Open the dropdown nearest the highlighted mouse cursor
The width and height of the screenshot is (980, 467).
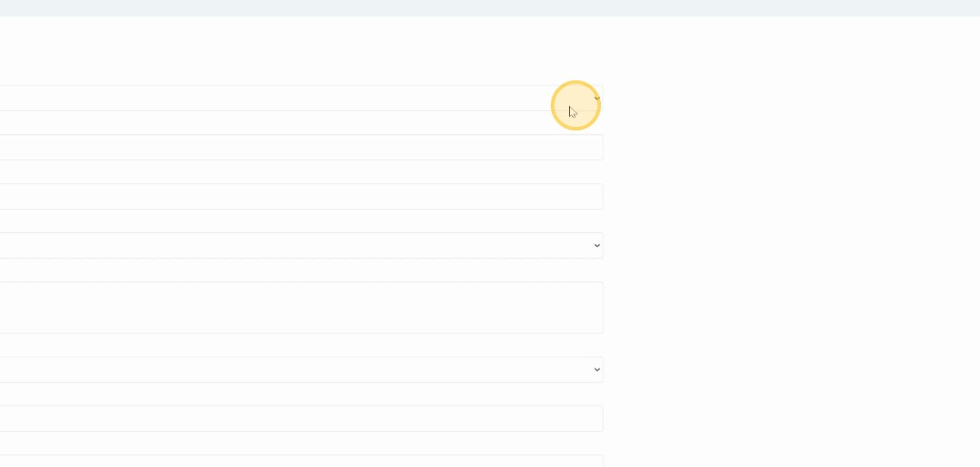coord(454,99)
